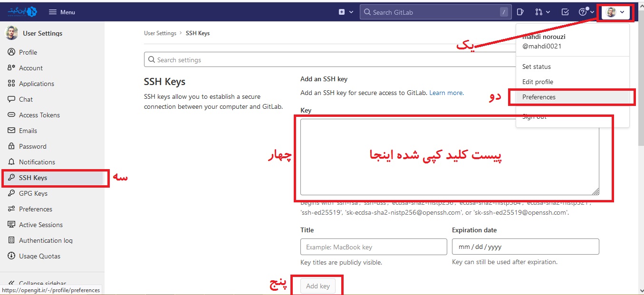Open Notifications in the sidebar
Screen dimensions: 644x295
pos(37,162)
